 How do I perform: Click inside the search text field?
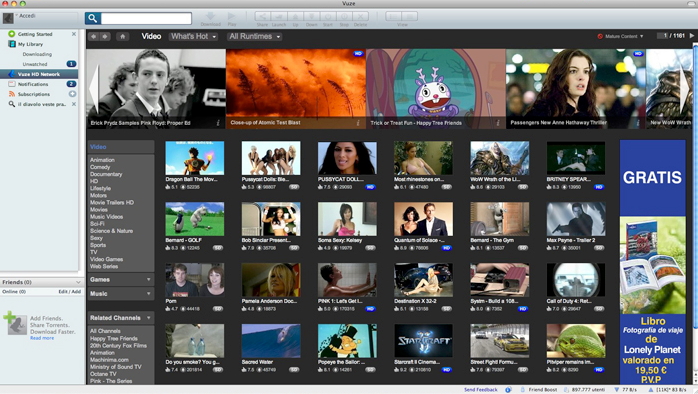coord(146,18)
